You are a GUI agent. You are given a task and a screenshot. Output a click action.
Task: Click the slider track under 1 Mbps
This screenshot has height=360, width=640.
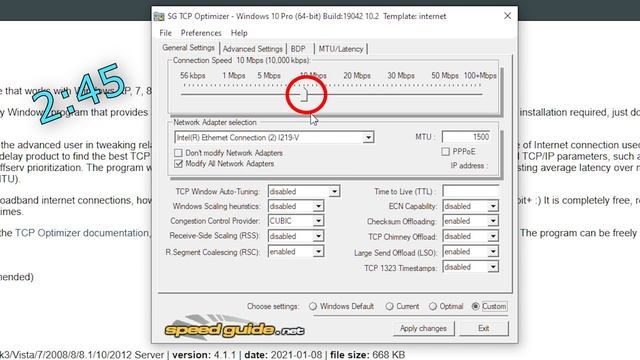[x=233, y=94]
